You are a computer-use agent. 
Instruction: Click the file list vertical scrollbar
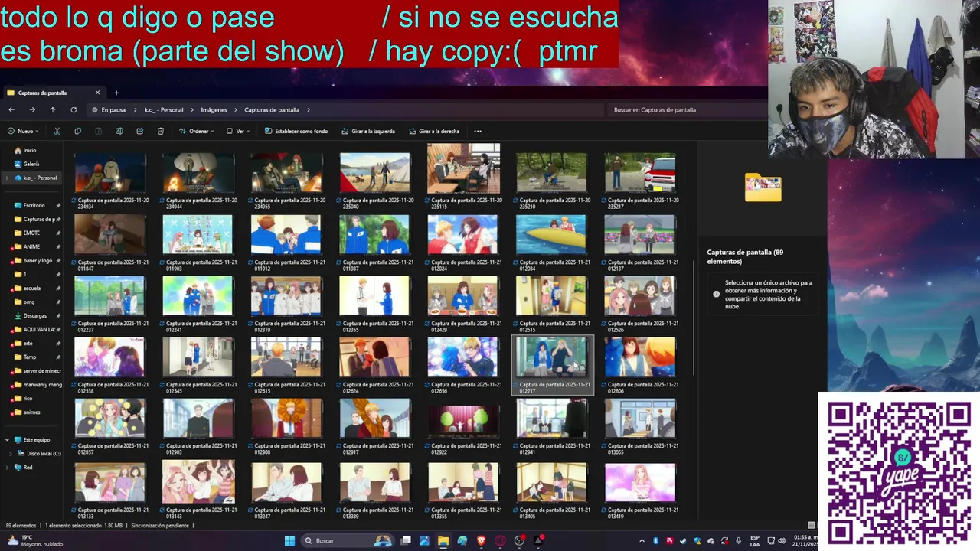(694, 318)
